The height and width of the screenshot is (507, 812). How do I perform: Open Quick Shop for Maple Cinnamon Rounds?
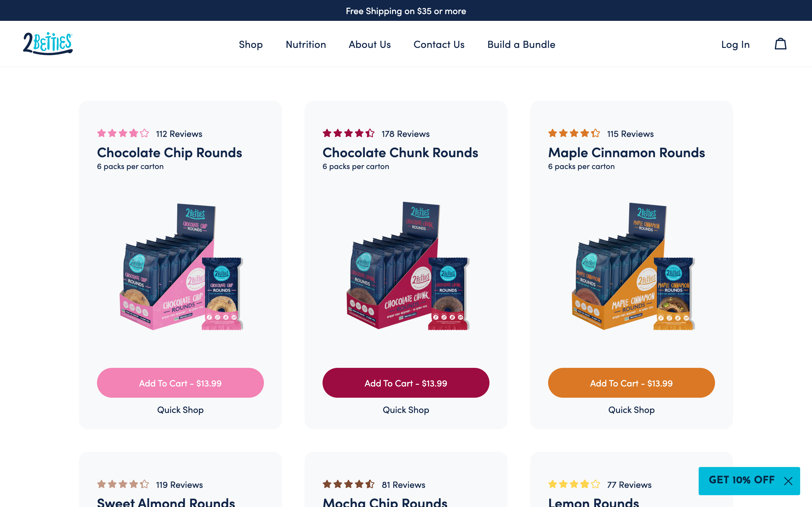[x=631, y=410]
